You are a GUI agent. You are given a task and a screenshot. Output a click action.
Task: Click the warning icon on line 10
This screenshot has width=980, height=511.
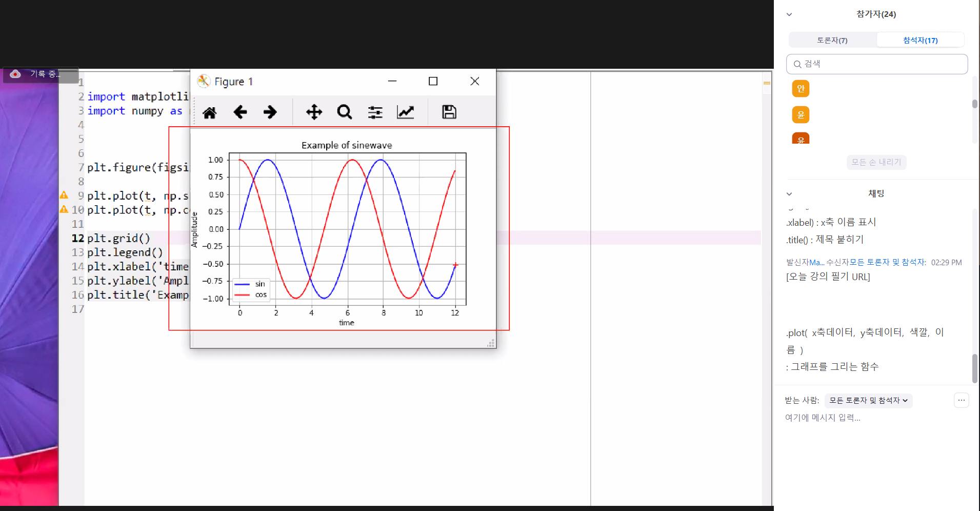pyautogui.click(x=64, y=209)
